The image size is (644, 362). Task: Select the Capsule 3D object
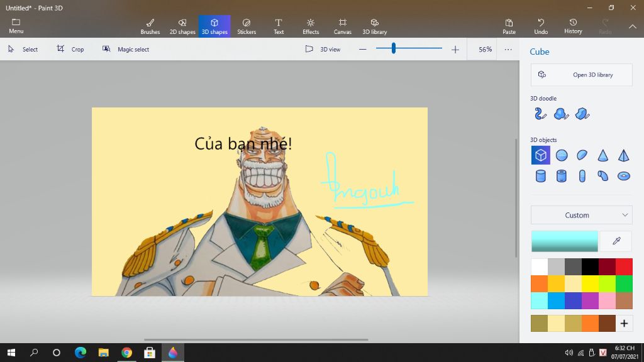click(x=582, y=176)
